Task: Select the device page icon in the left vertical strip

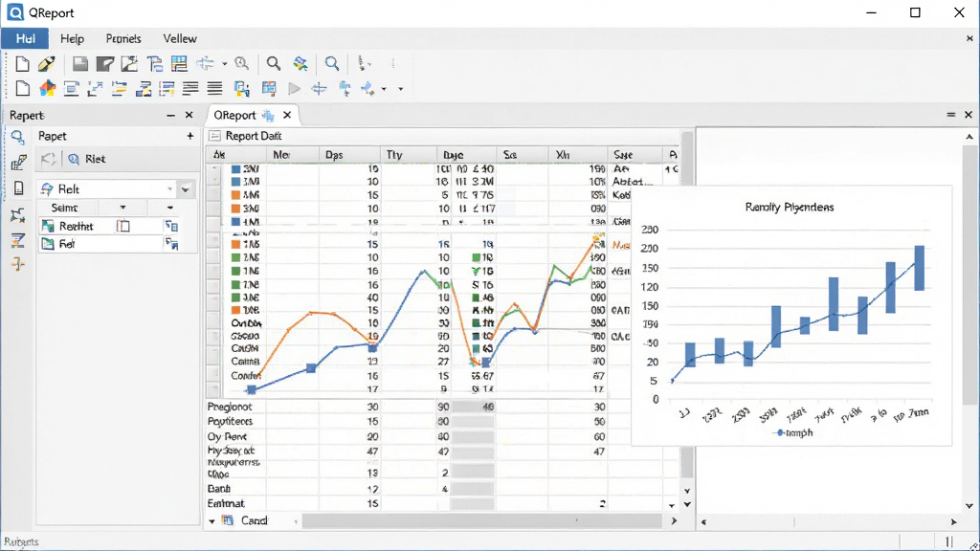Action: (x=18, y=188)
